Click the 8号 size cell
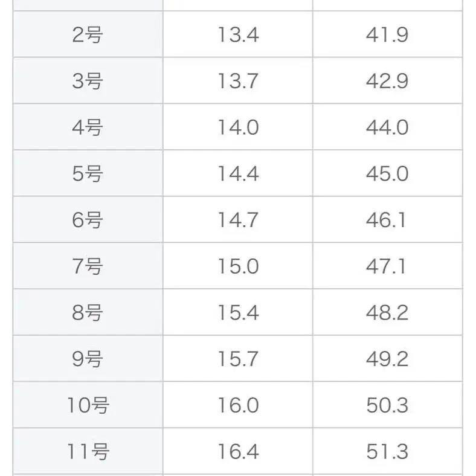This screenshot has width=476, height=476. 88,312
